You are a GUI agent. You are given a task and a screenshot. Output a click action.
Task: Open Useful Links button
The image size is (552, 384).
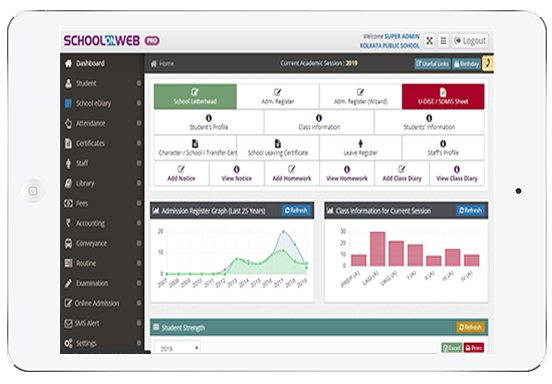pyautogui.click(x=432, y=64)
